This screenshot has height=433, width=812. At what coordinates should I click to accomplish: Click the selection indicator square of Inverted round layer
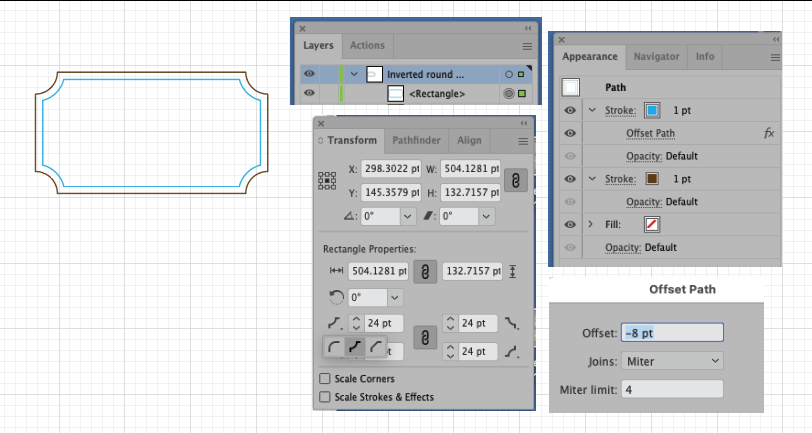click(x=521, y=75)
